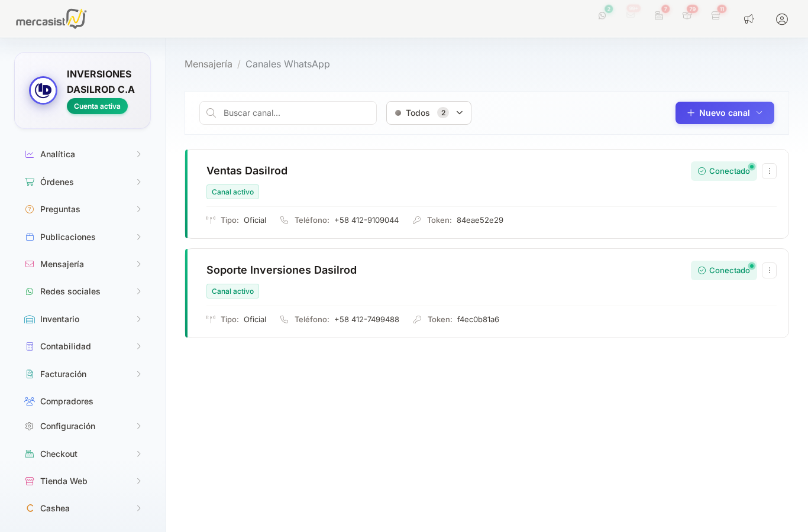Open the Compradores menu item
Screen dimensions: 808x532
tap(67, 401)
